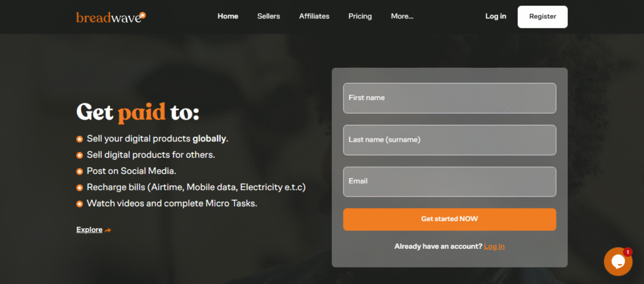This screenshot has height=284, width=644.
Task: Click bullet icon next to Sell your digital products globally
Action: click(x=80, y=139)
